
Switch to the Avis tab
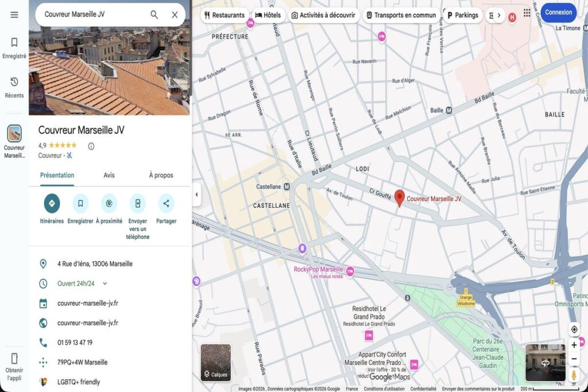pyautogui.click(x=109, y=175)
